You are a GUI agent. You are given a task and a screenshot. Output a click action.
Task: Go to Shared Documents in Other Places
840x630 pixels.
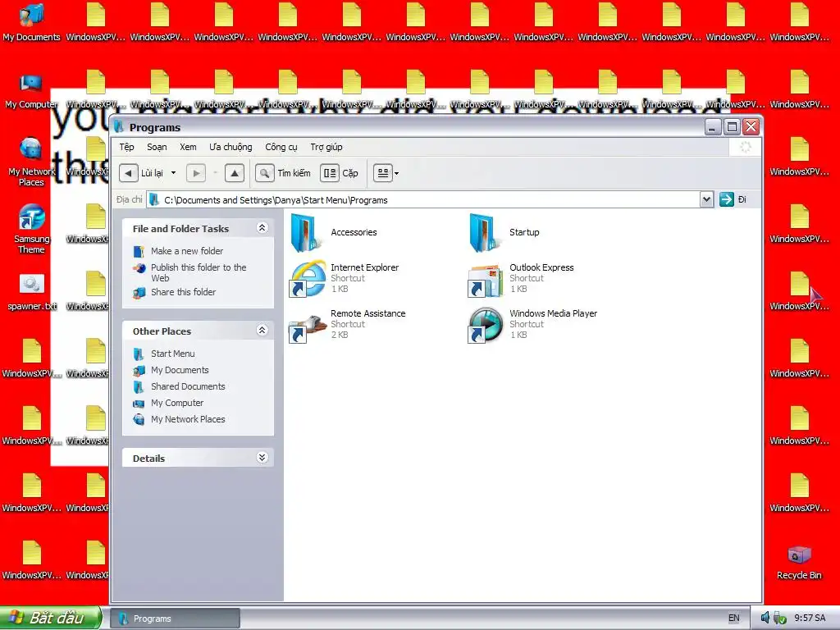click(x=188, y=386)
